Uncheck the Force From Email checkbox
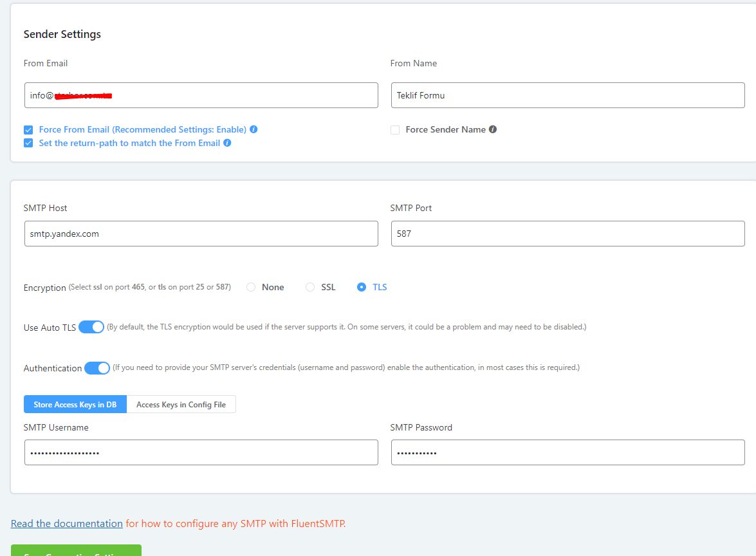This screenshot has height=556, width=756. coord(28,130)
